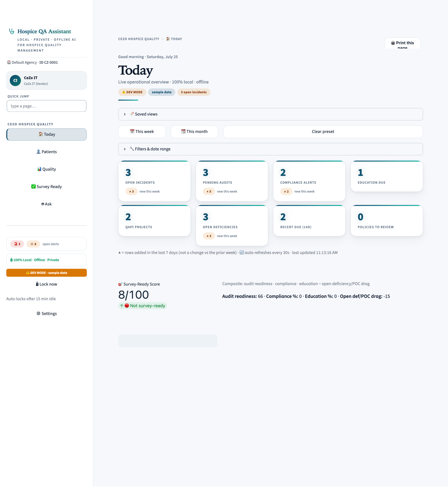
Task: Click the Audit readiness breakdown text
Action: coord(306,296)
